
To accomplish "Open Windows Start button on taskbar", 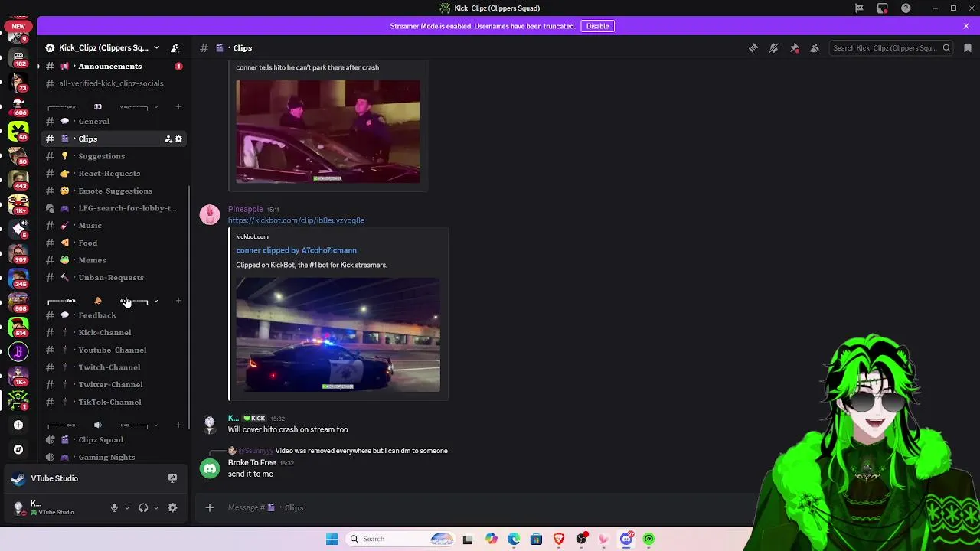I will (x=332, y=539).
